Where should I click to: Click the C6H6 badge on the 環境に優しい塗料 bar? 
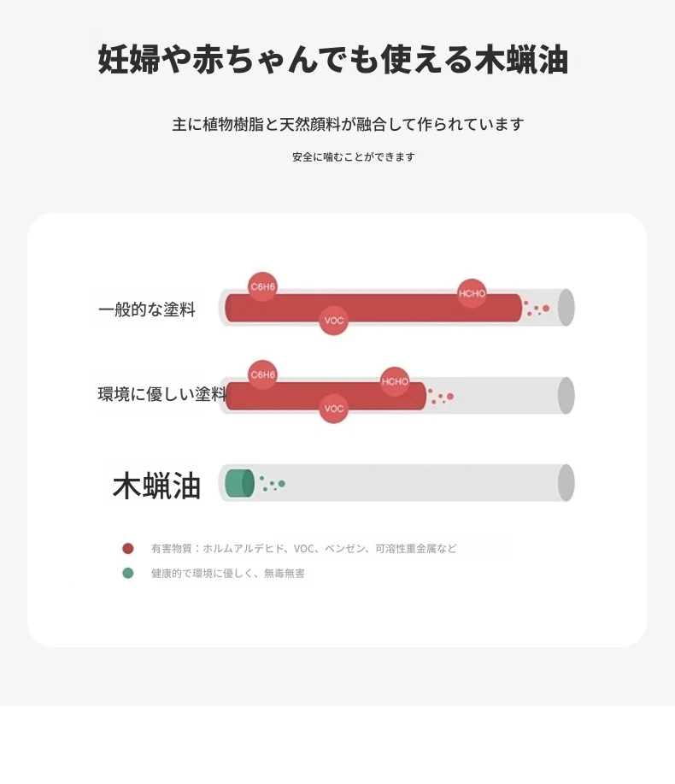262,374
